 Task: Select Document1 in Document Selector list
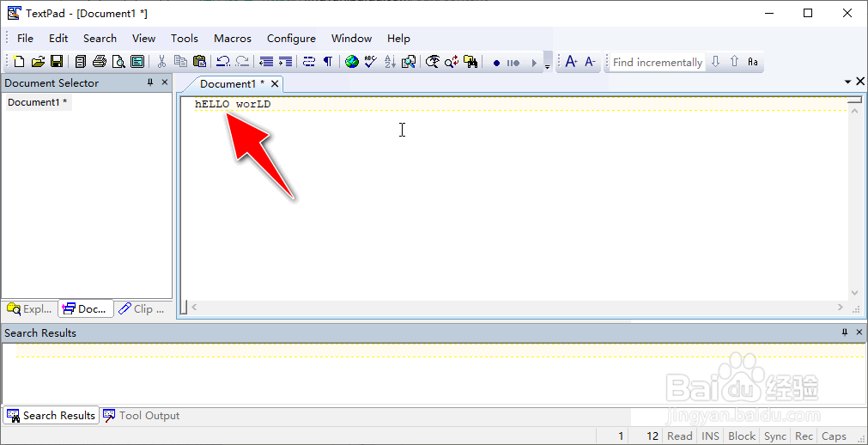pos(38,102)
